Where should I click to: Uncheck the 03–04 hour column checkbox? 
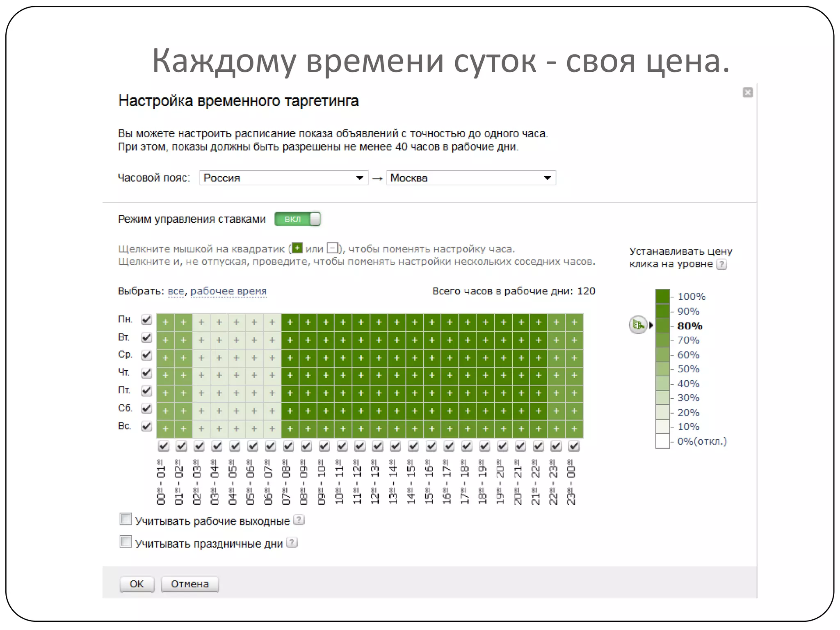[x=217, y=446]
